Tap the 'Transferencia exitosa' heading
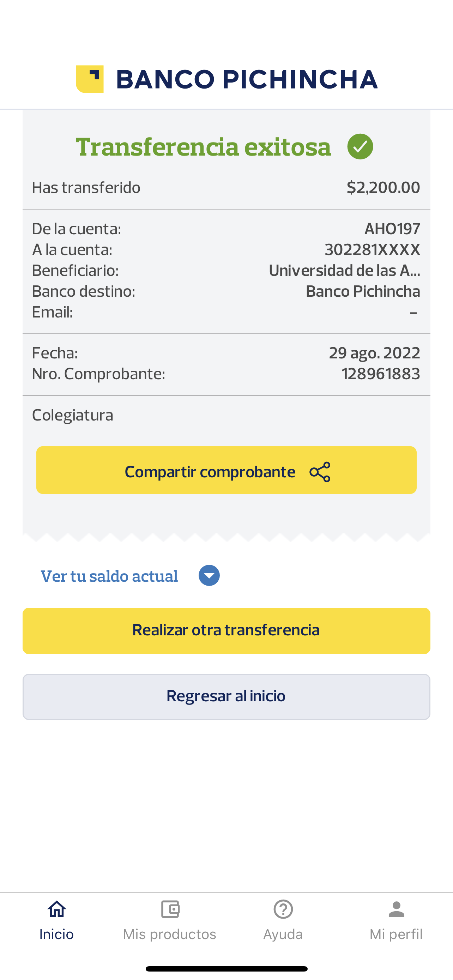Viewport: 453px width, 980px height. pos(204,147)
